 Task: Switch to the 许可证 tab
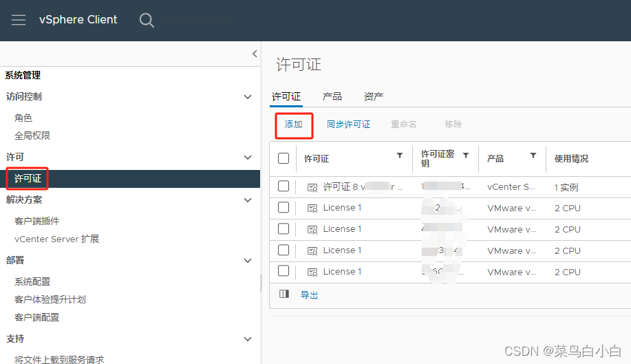(286, 96)
